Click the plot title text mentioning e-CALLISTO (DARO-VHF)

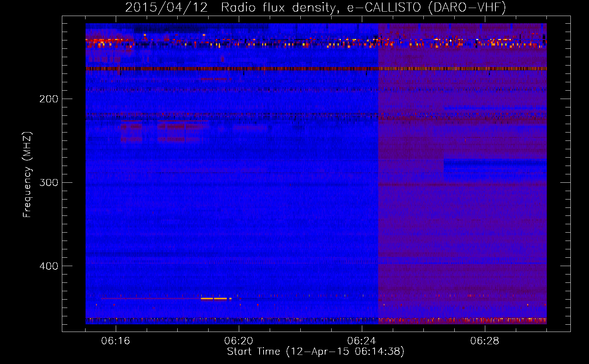(316, 7)
